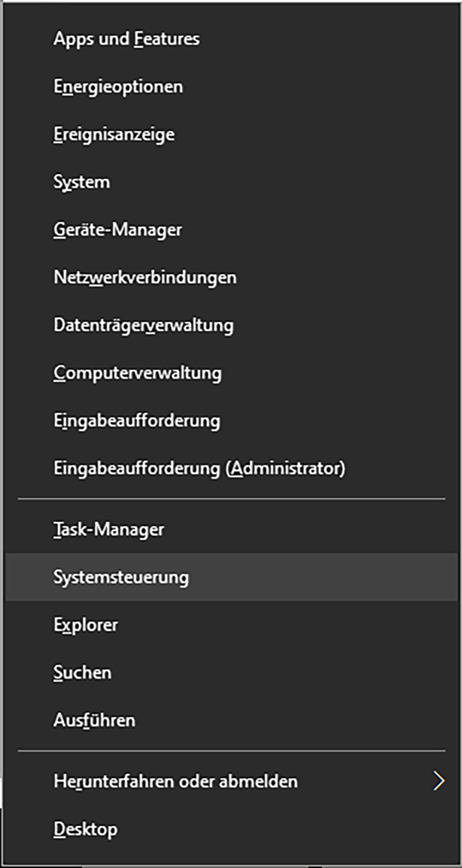Click Ausführen to open Run dialog
The height and width of the screenshot is (868, 462).
[94, 720]
